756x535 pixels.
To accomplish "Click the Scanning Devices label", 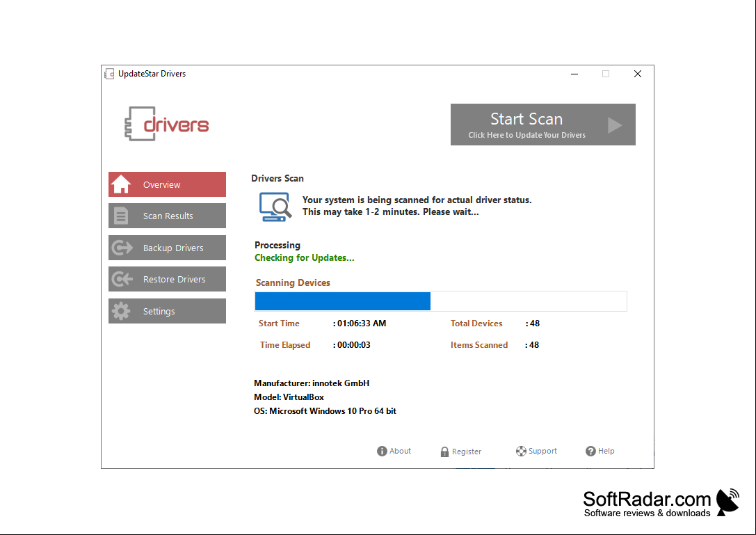I will (x=293, y=282).
